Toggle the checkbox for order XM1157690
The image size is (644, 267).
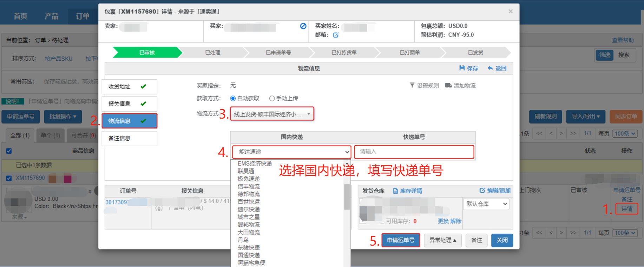(9, 178)
